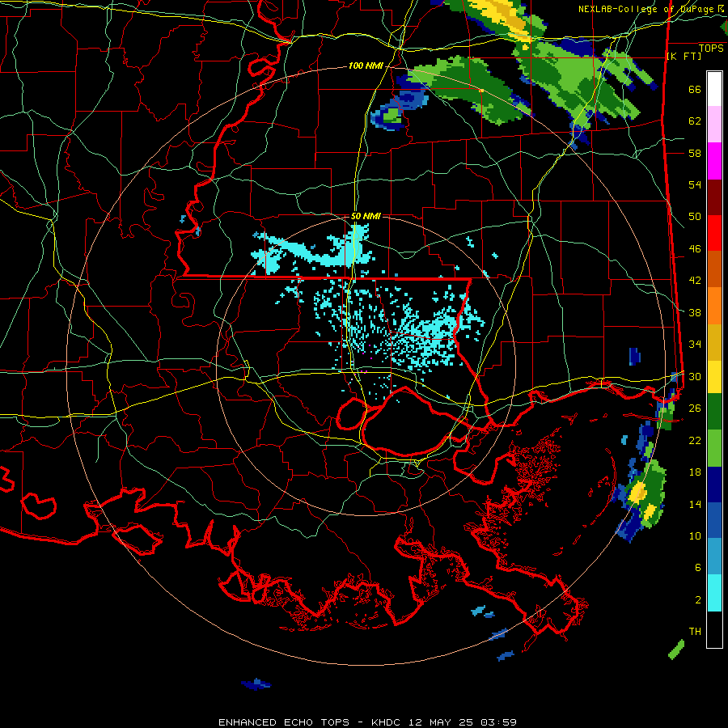The width and height of the screenshot is (728, 728).
Task: Click the legend value 66
Action: [695, 89]
